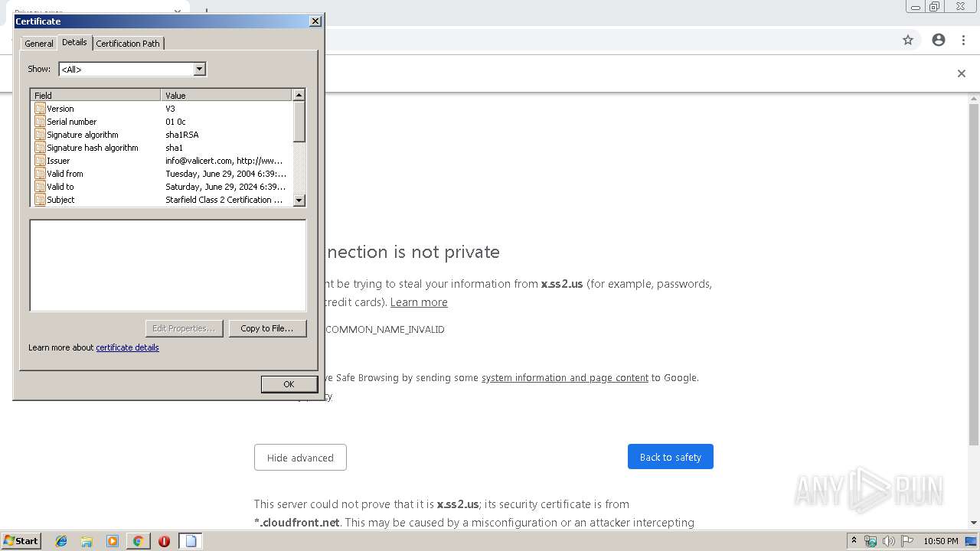Dismiss the browser infobar with X
980x551 pixels.
coord(962,73)
